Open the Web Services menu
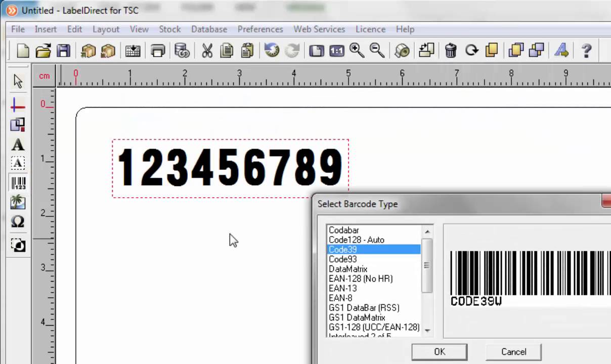Viewport: 611px width, 364px height. [x=319, y=29]
